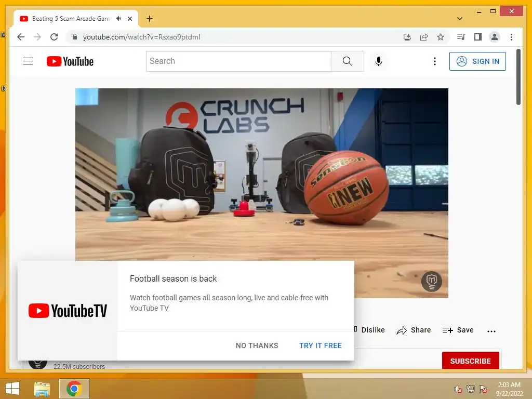Open Action Center flag icon
The height and width of the screenshot is (399, 532).
[x=483, y=389]
